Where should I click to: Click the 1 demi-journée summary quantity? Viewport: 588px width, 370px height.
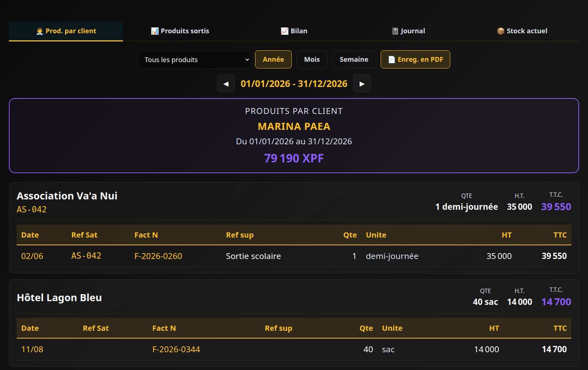[467, 207]
